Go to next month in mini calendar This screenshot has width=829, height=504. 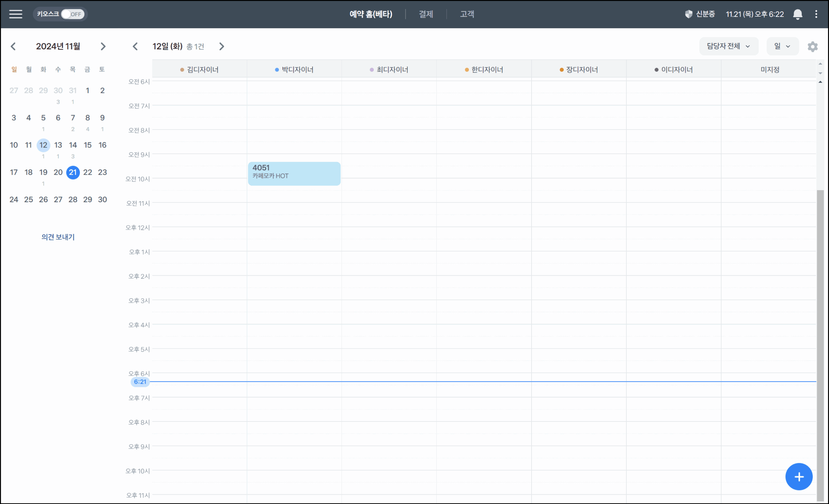pyautogui.click(x=103, y=46)
